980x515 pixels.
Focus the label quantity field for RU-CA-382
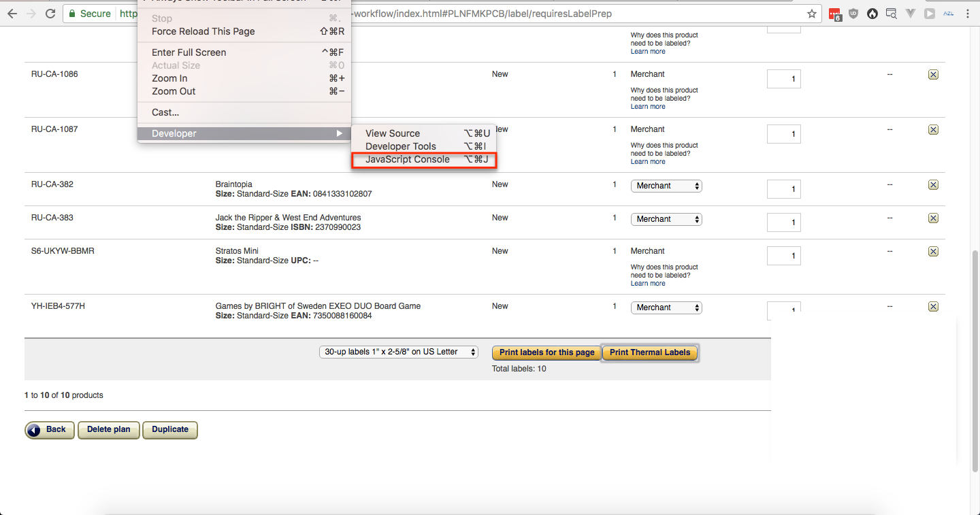[784, 189]
